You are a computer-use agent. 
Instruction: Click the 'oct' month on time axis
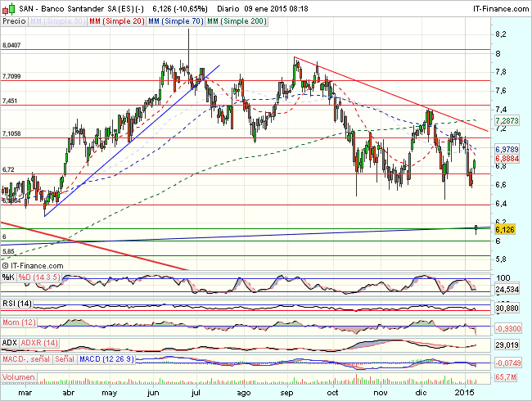pos(332,393)
